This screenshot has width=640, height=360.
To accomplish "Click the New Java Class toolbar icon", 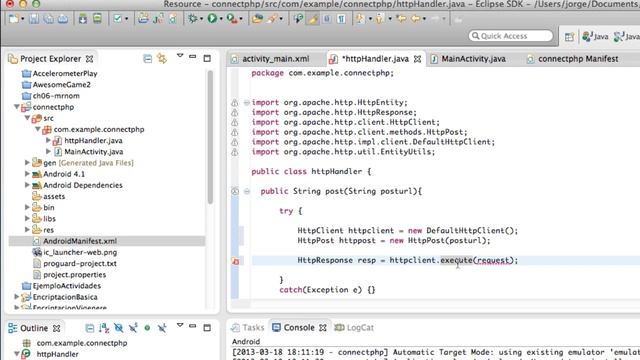I will [158, 19].
